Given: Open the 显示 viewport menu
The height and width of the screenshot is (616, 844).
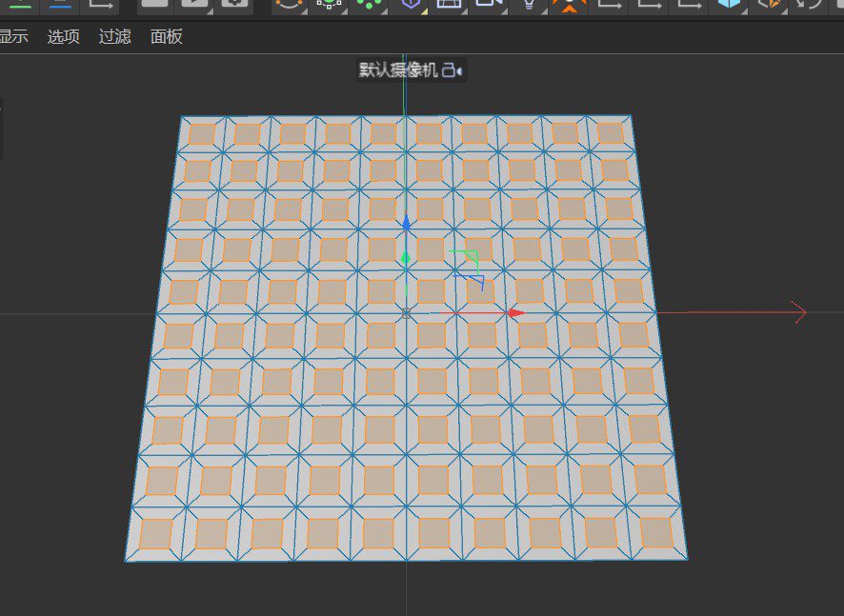Looking at the screenshot, I should click(13, 36).
